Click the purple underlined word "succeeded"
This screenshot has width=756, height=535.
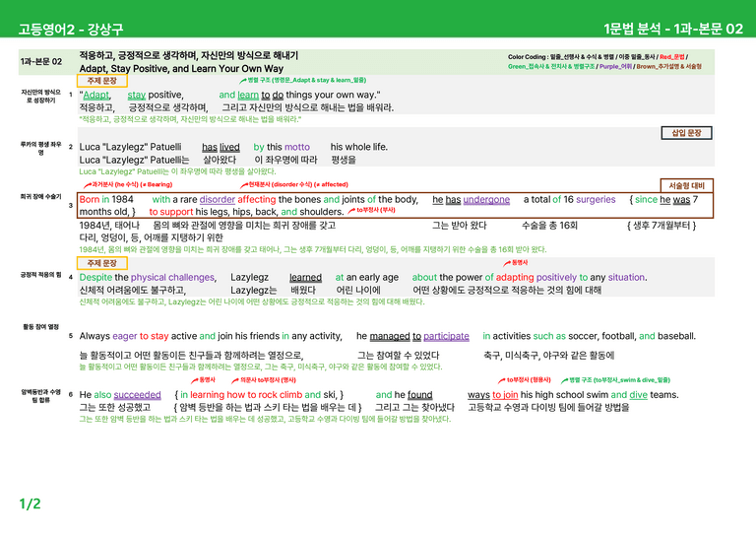(x=138, y=395)
